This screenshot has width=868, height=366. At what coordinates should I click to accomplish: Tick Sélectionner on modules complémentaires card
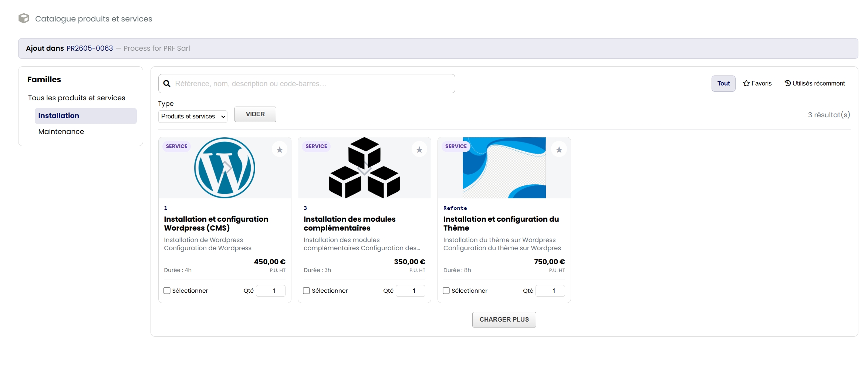pos(307,291)
